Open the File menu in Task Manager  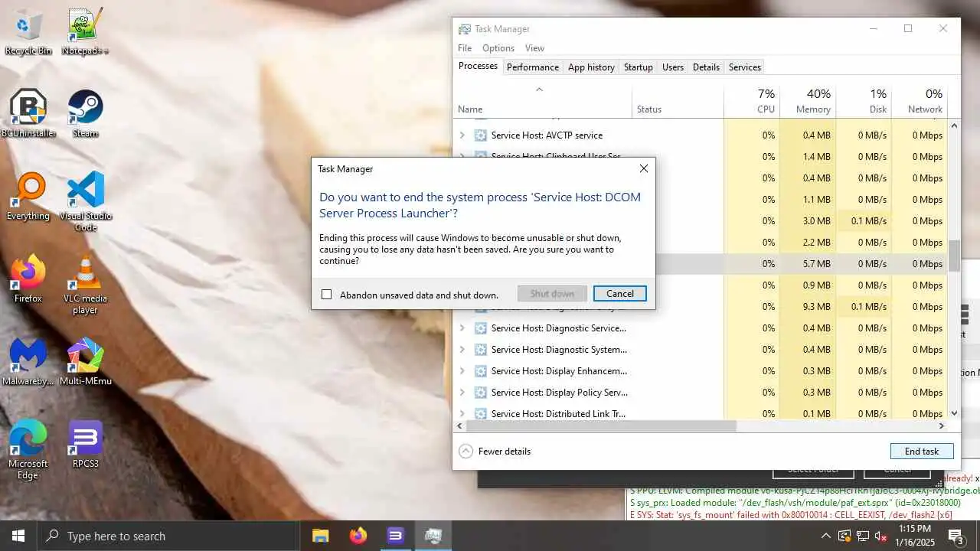click(465, 48)
